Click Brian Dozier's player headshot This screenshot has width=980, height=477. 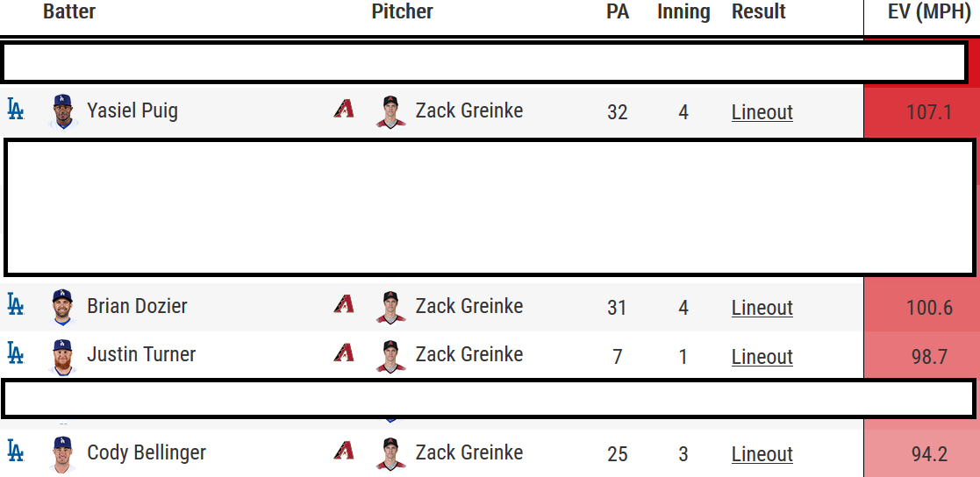(61, 307)
